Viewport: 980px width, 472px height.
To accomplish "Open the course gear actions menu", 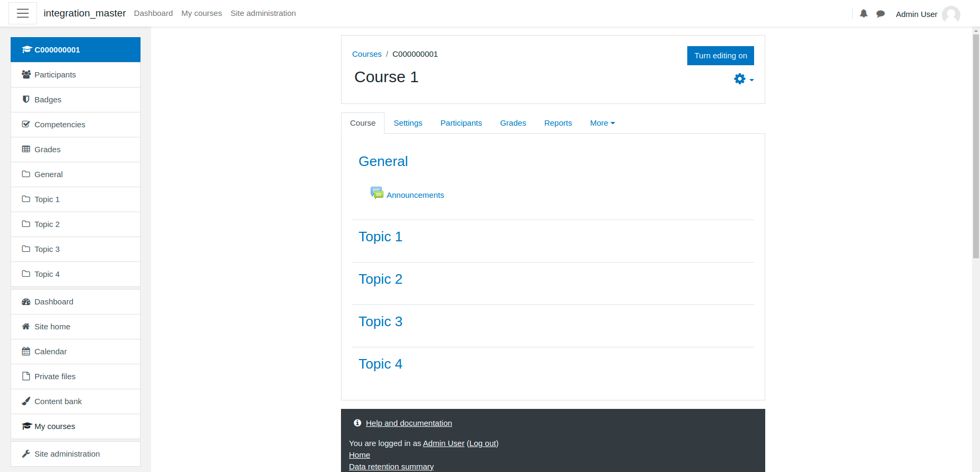I will 743,79.
